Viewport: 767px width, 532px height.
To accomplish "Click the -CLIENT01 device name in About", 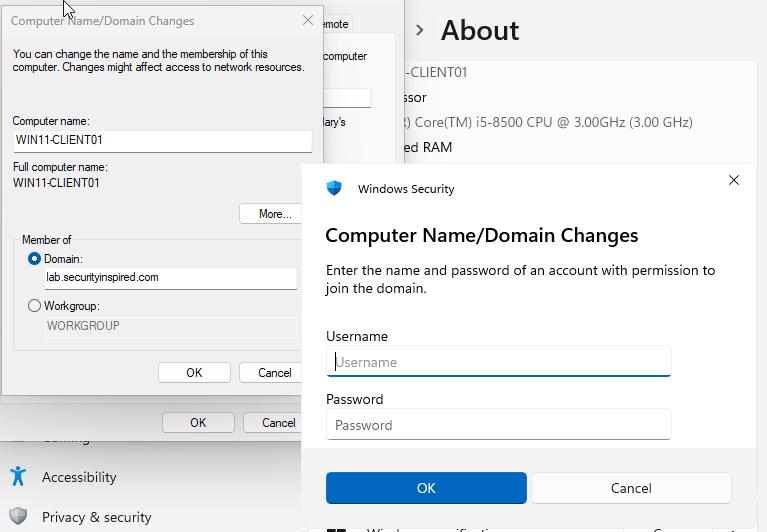I will pyautogui.click(x=436, y=72).
